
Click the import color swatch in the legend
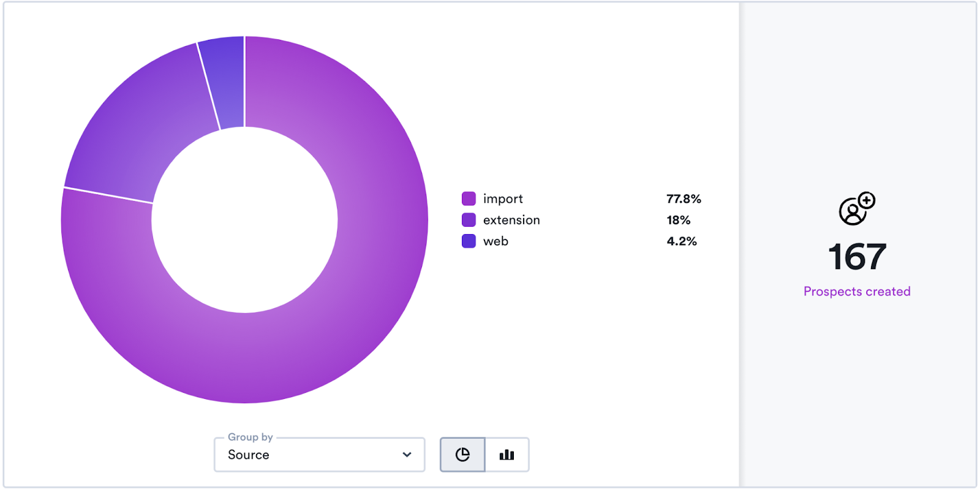[x=467, y=199]
